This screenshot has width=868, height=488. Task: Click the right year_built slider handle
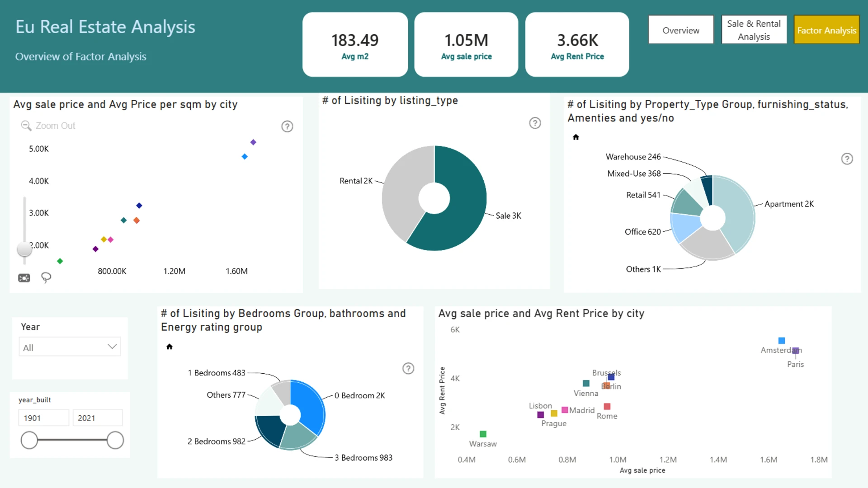point(115,440)
